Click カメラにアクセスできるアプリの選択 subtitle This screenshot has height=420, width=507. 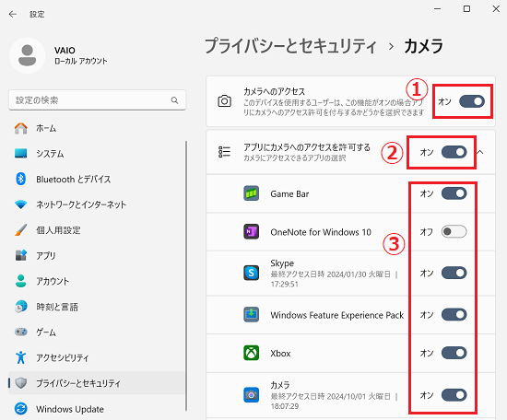click(x=295, y=158)
